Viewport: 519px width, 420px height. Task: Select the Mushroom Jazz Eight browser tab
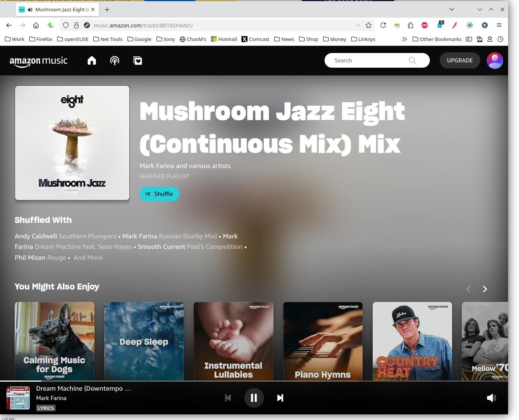click(57, 9)
